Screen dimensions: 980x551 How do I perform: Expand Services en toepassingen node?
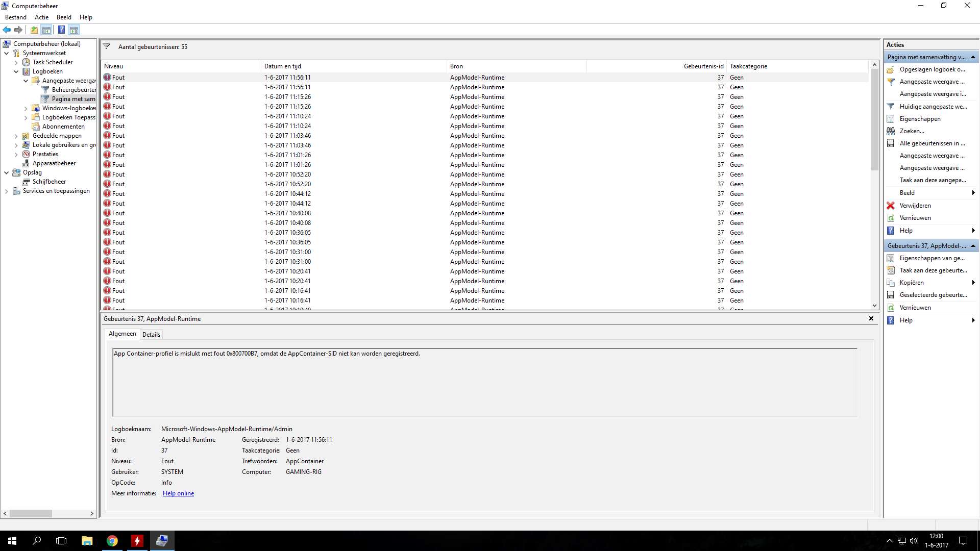pos(7,191)
